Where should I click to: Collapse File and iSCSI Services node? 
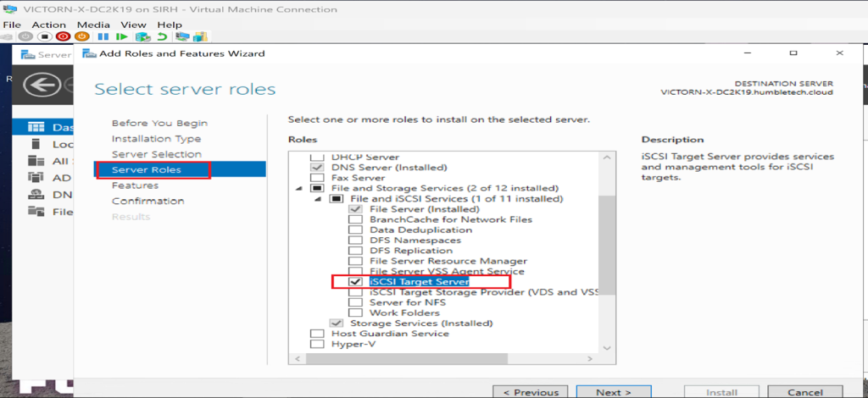[318, 198]
